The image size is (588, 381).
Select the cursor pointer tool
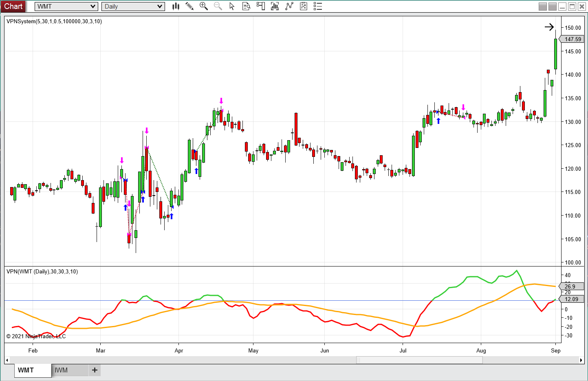tap(232, 6)
